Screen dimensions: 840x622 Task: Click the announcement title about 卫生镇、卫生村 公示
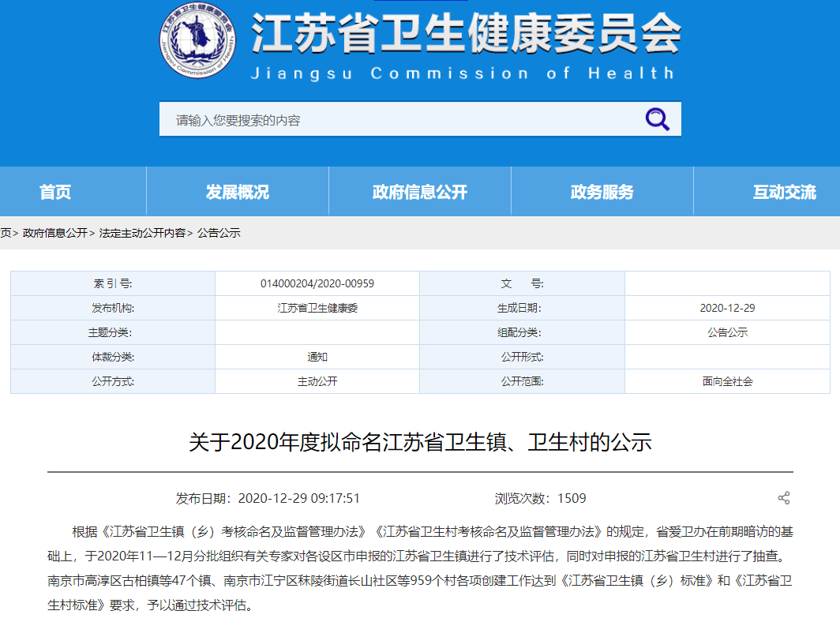[x=419, y=444]
